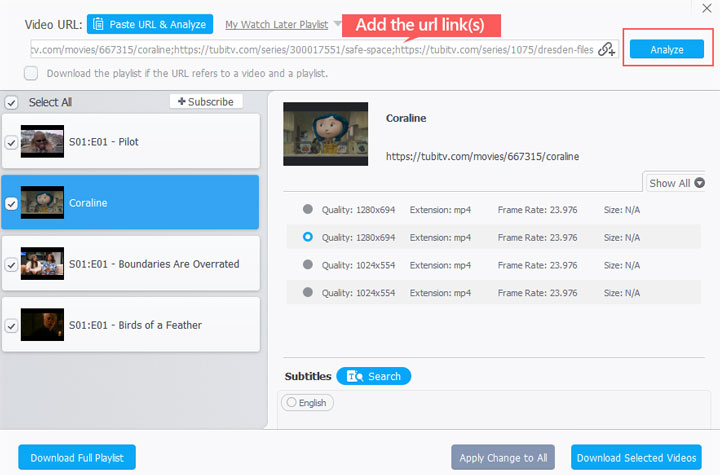
Task: Select S01:E01 - Birds of a Feather row
Action: point(131,325)
